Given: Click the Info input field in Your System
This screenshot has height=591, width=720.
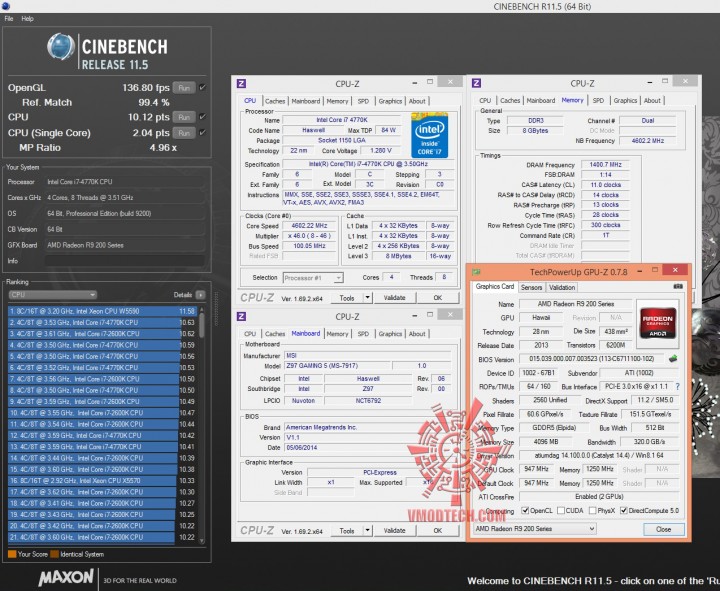Looking at the screenshot, I should pos(124,261).
